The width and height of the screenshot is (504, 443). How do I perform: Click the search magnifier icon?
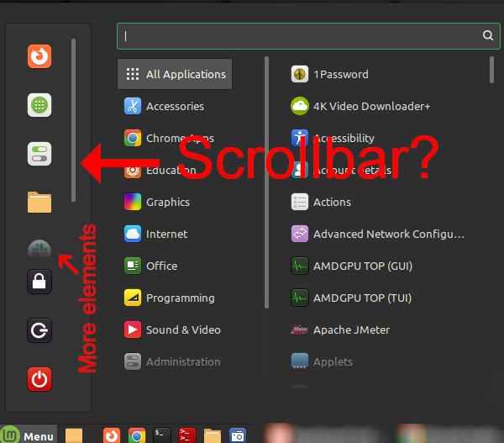tap(488, 35)
